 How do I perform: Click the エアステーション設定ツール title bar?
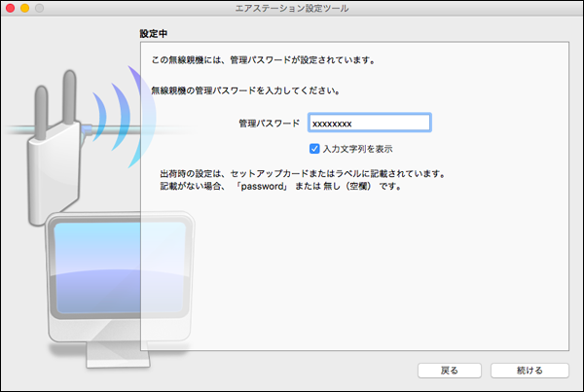coord(292,9)
